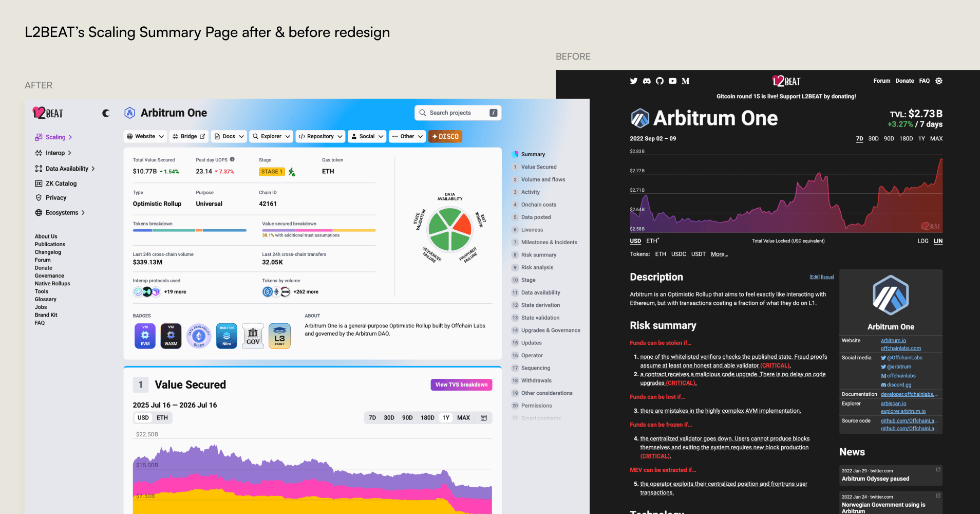Select the GOV badge
Image resolution: width=980 pixels, height=514 pixels.
pos(253,336)
